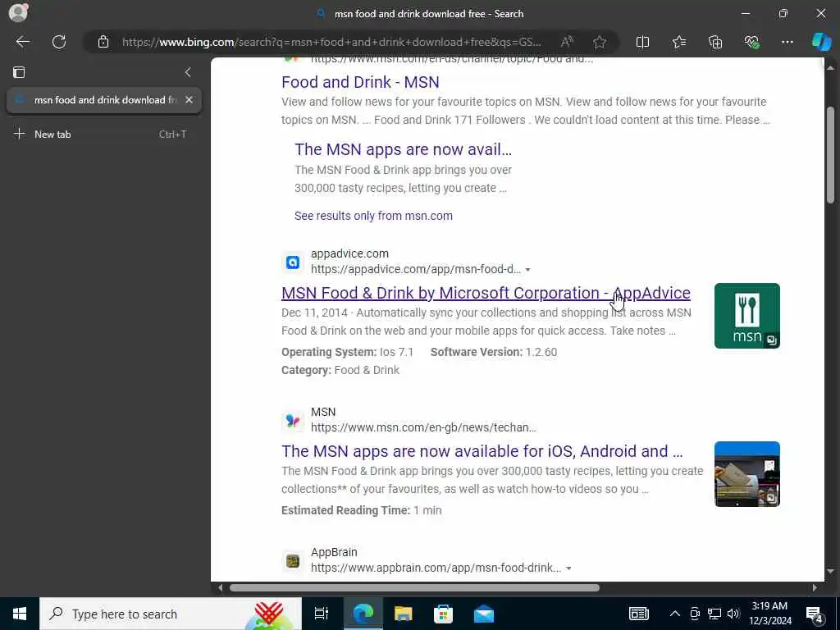Open the notification center icon
Image resolution: width=840 pixels, height=630 pixels.
[x=815, y=614]
